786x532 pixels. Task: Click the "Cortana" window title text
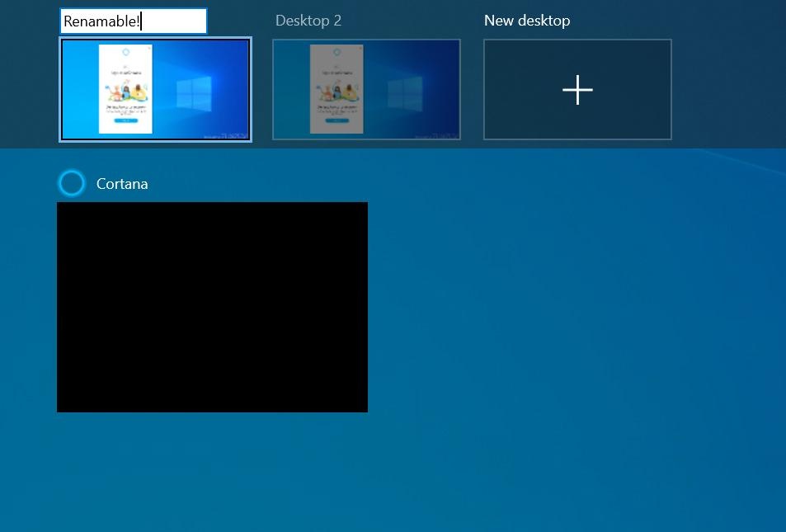[122, 184]
